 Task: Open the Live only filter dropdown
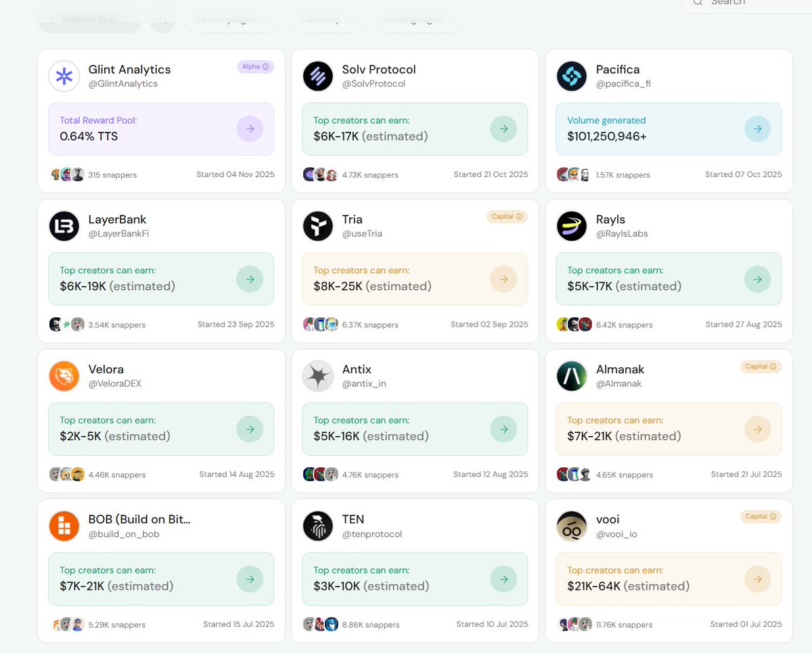[x=328, y=20]
